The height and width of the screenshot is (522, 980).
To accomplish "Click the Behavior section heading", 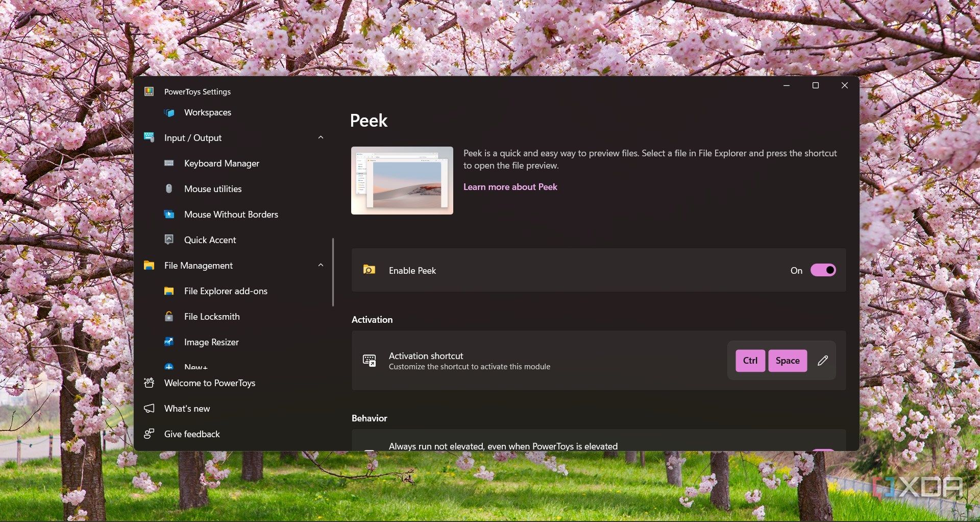I will coord(370,418).
